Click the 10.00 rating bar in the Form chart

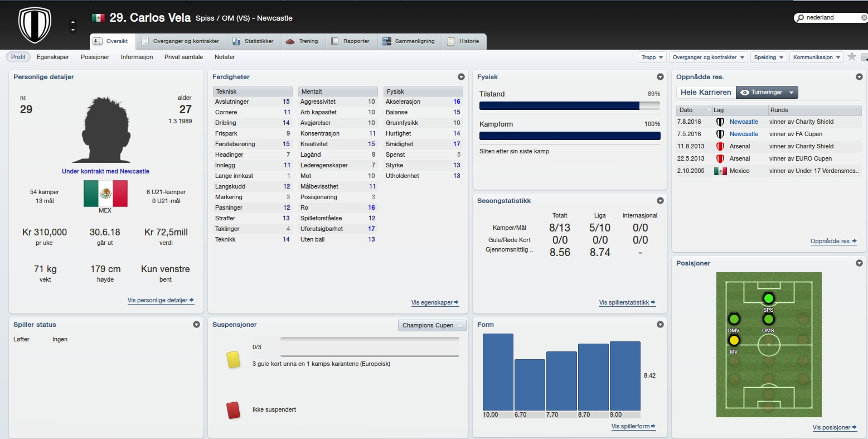click(498, 372)
